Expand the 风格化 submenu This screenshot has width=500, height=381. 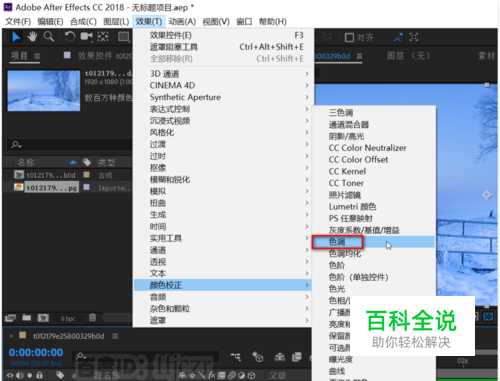click(x=222, y=132)
